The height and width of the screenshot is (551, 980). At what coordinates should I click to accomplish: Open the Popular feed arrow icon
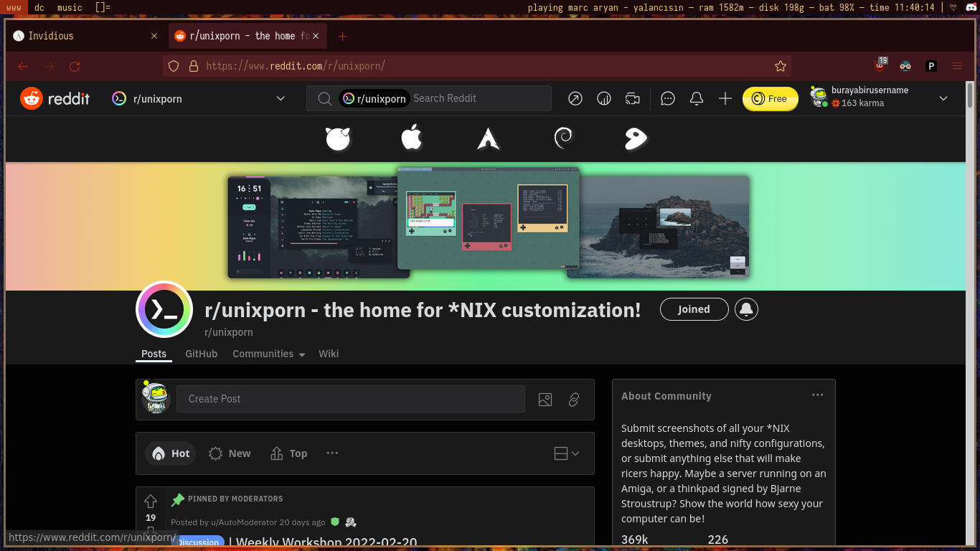click(x=575, y=98)
